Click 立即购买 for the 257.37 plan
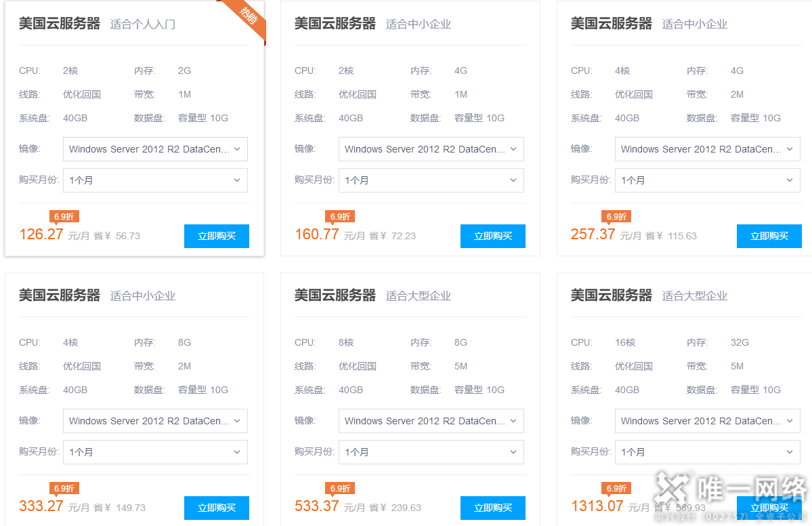The width and height of the screenshot is (812, 526). pyautogui.click(x=769, y=237)
